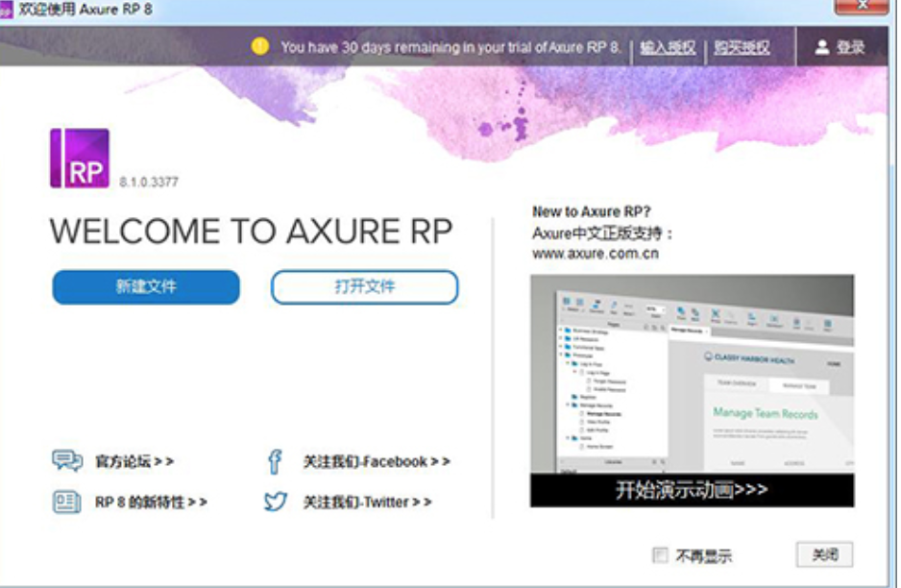Click the WELCOME TO AXURE RP heading
The height and width of the screenshot is (588, 901).
click(x=251, y=231)
